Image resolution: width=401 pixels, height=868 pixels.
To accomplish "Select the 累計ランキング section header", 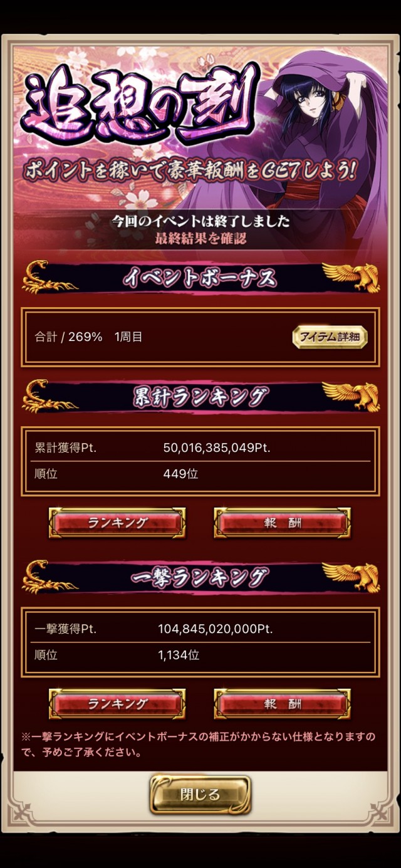I will [x=200, y=397].
